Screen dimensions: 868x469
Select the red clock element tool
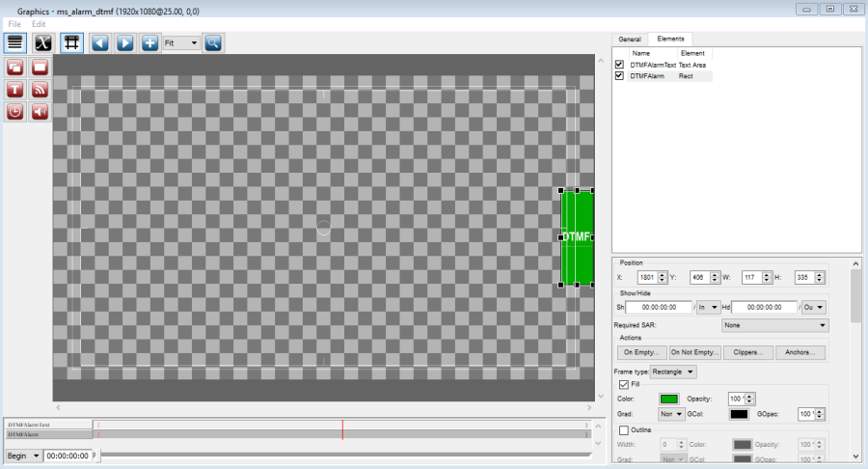pyautogui.click(x=14, y=112)
